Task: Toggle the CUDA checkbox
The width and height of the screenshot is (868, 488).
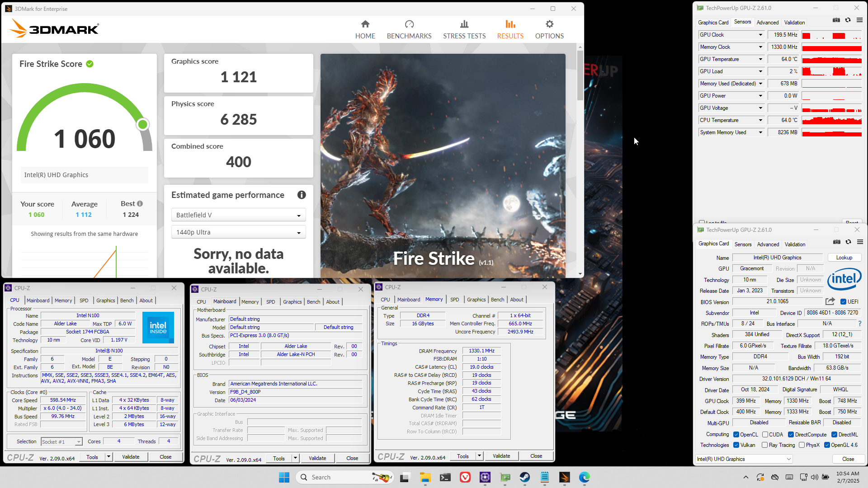Action: coord(765,435)
